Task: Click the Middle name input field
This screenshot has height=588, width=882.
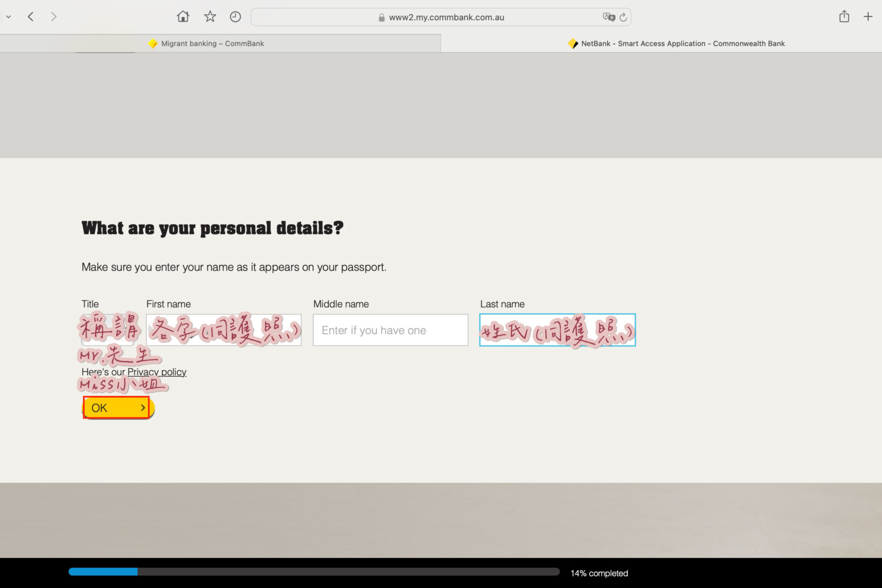Action: pyautogui.click(x=390, y=330)
